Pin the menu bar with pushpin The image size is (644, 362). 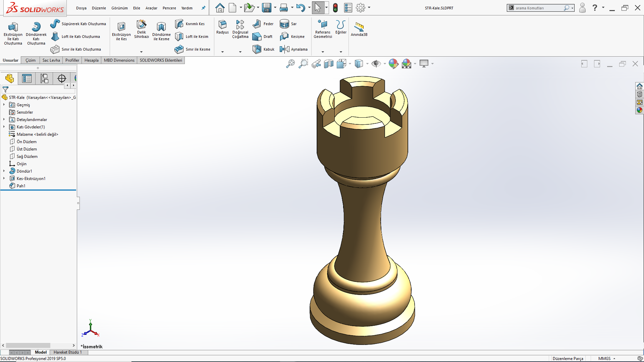pos(203,8)
